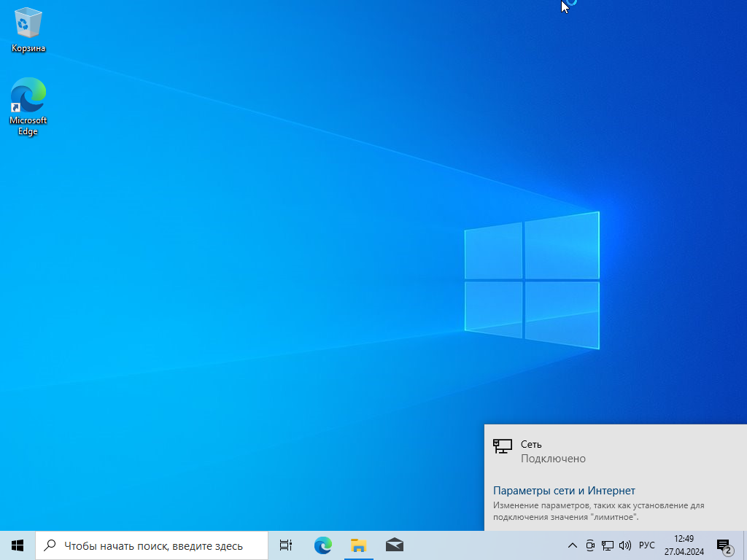
Task: Click the Meet Now camera tray icon
Action: (x=590, y=545)
